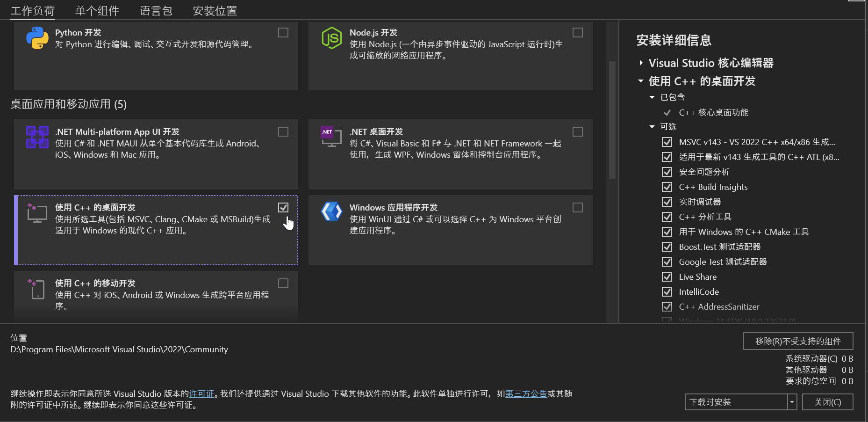Click the C++ desktop development monitor icon
Viewport: 868px width, 422px height.
coord(37,213)
